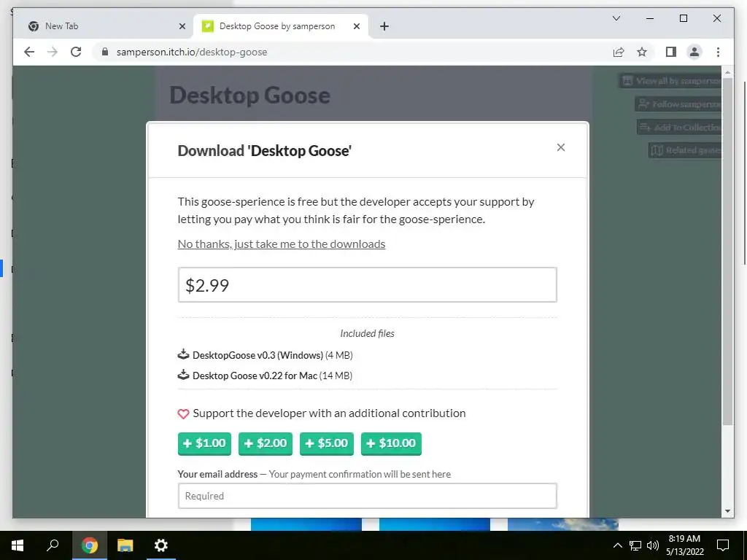
Task: Click the heart icon beside Support the developer
Action: [183, 414]
